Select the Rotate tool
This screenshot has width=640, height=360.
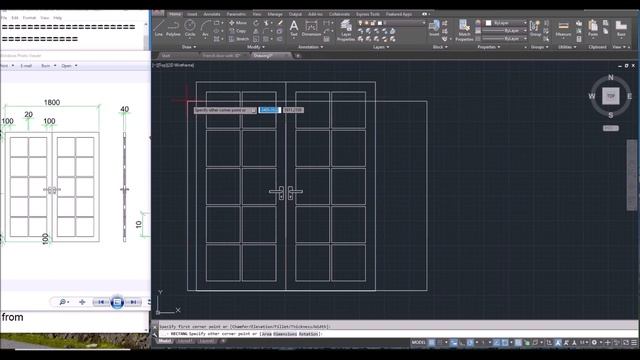click(256, 23)
